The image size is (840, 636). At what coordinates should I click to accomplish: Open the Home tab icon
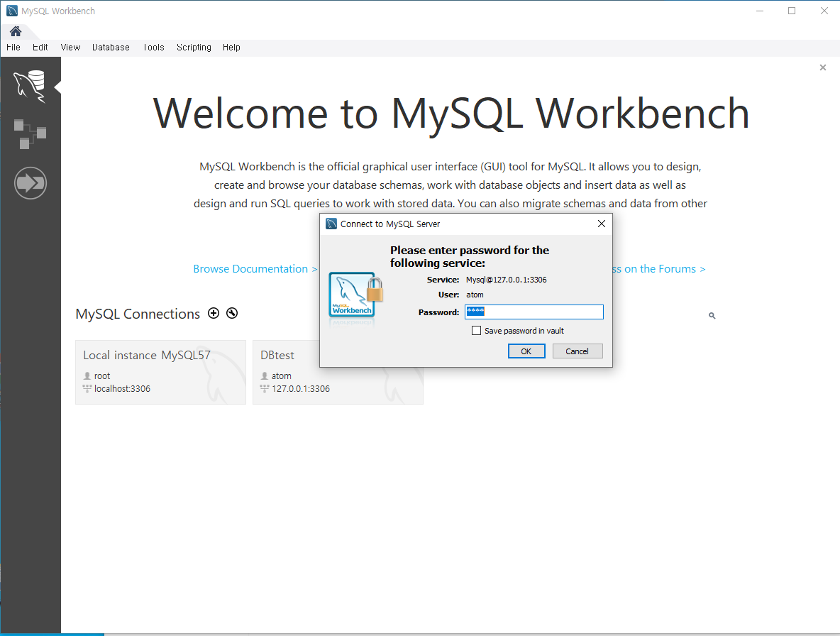pos(16,32)
